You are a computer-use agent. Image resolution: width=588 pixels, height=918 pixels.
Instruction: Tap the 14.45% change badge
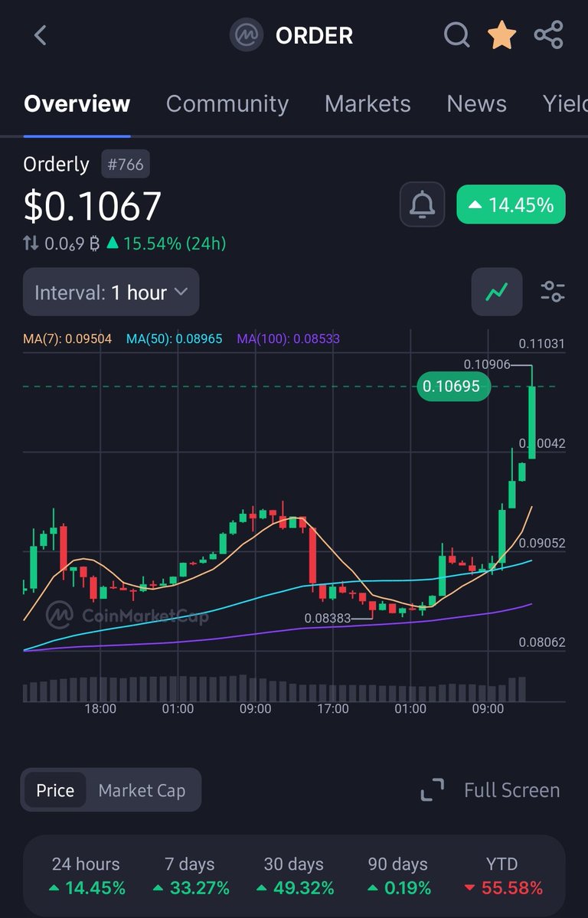point(511,204)
